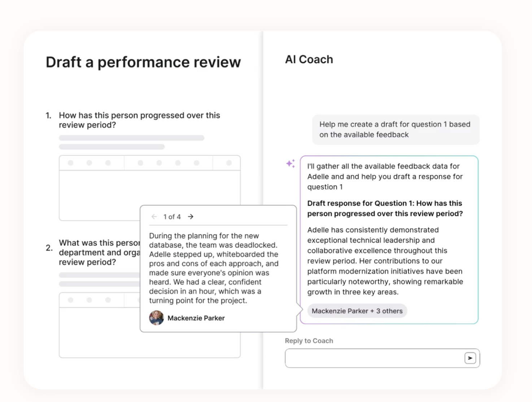Screen dimensions: 532x402
Task: Click the send arrow in reply box
Action: [470, 358]
